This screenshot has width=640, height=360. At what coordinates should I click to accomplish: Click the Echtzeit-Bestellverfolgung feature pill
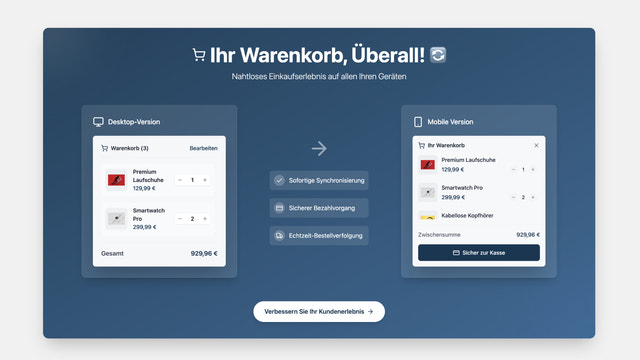[319, 236]
